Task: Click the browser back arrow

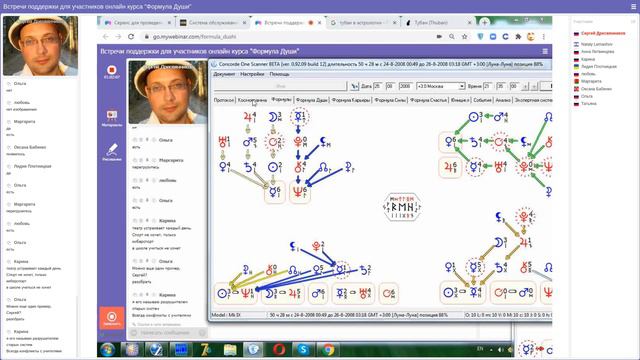Action: pyautogui.click(x=106, y=37)
